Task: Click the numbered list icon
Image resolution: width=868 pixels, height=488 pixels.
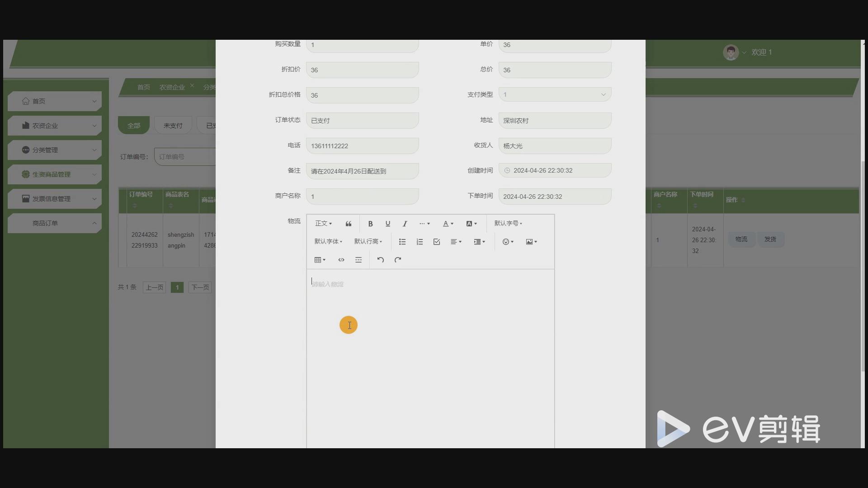Action: coord(420,242)
